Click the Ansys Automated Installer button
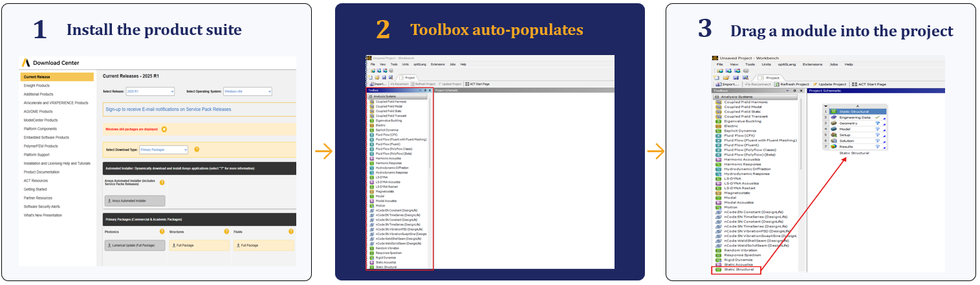The width and height of the screenshot is (980, 285). (135, 201)
